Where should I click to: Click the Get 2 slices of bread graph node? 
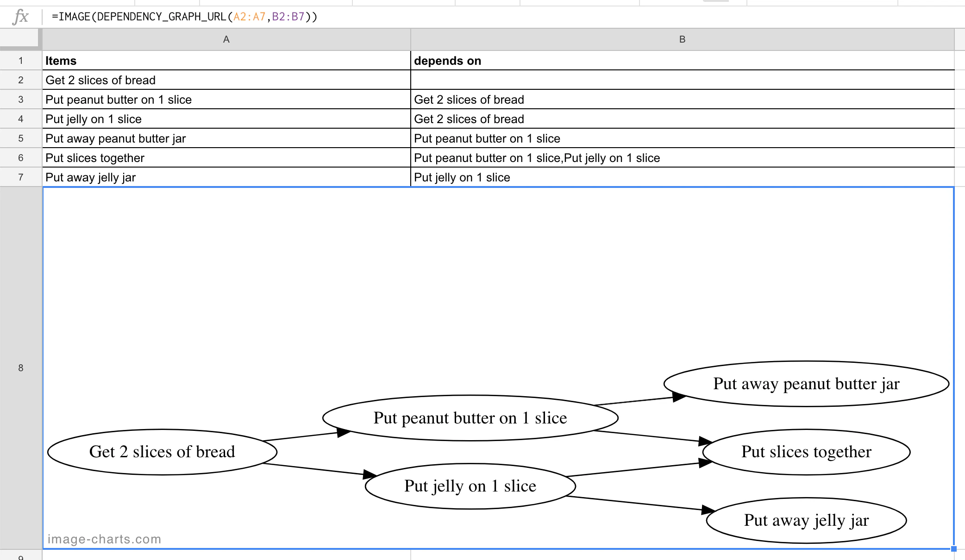(x=162, y=452)
